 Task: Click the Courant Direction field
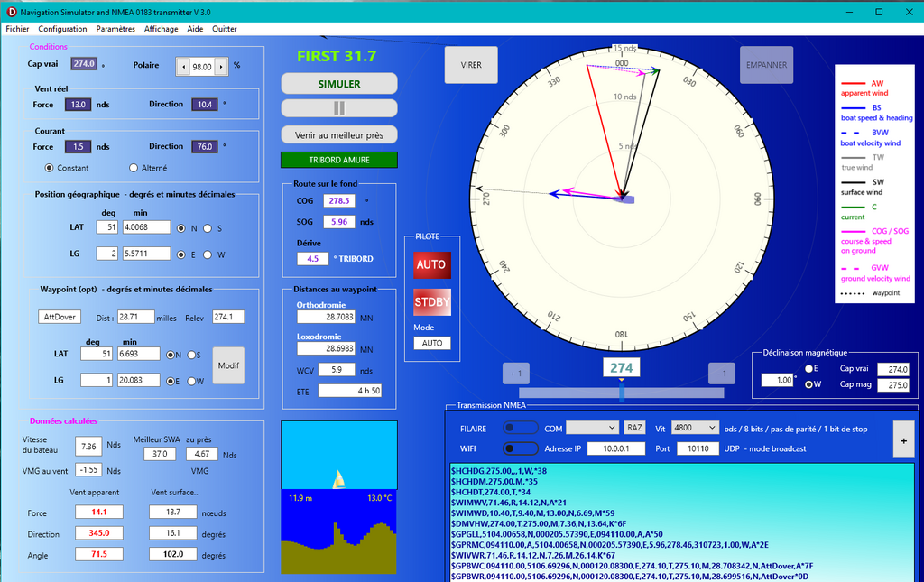[x=205, y=147]
